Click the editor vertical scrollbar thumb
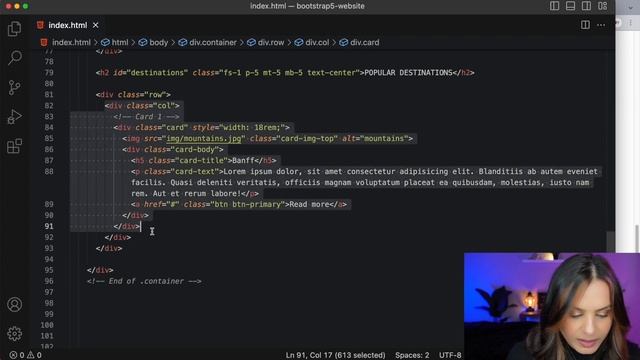 coord(610,242)
